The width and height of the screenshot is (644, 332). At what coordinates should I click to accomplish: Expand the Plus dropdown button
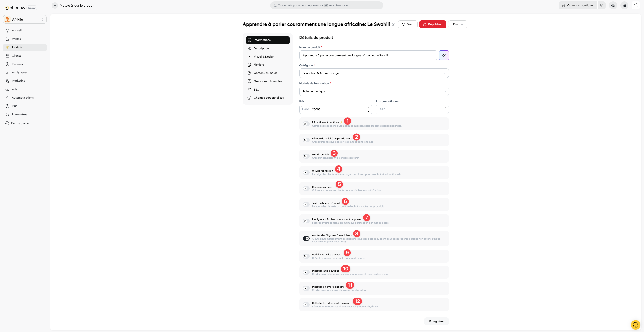tap(457, 24)
